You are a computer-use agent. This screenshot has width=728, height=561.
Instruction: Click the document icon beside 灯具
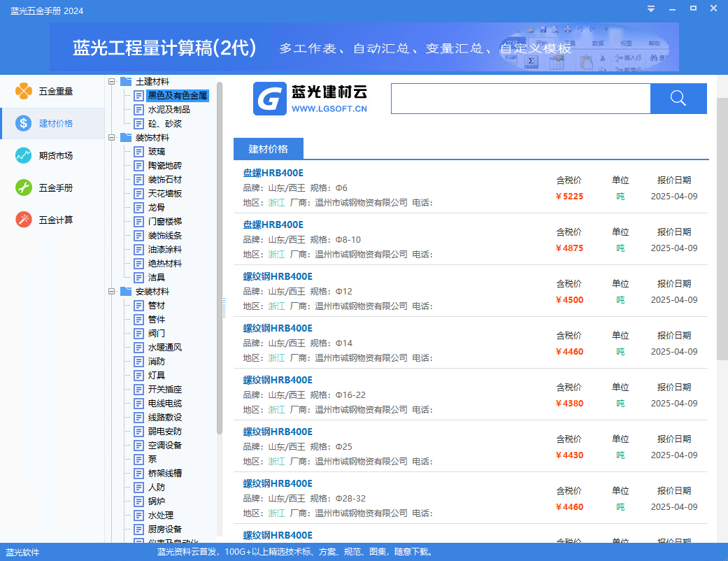pos(138,375)
